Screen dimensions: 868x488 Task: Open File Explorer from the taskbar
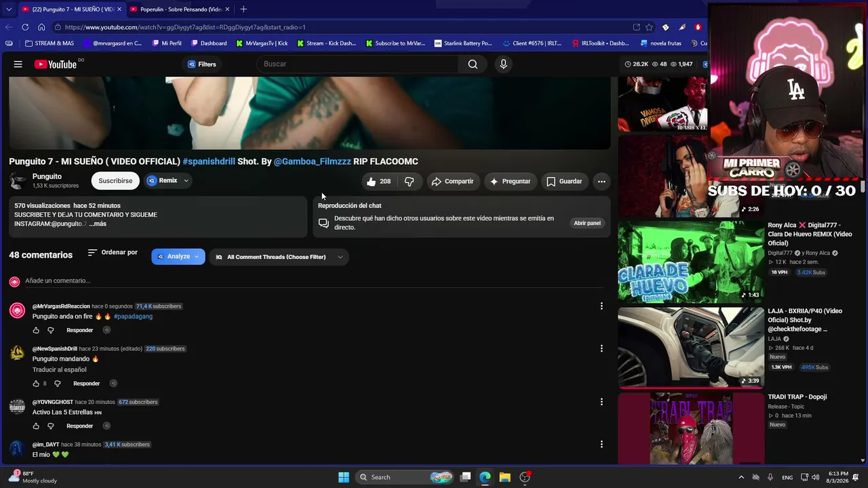505,477
